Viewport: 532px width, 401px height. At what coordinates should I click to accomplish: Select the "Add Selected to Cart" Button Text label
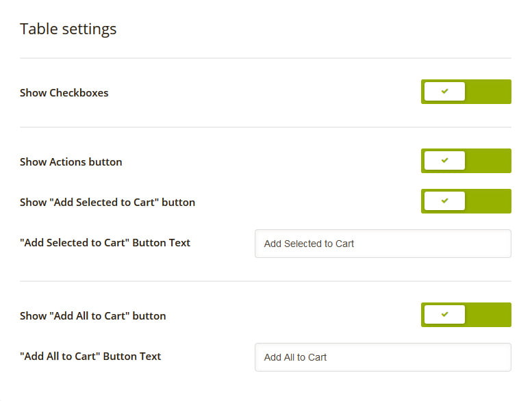[x=105, y=243]
